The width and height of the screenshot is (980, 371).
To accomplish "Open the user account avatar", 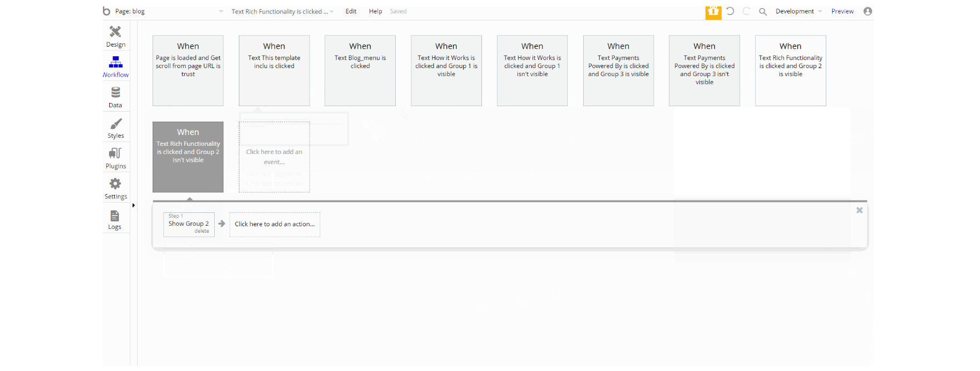I will tap(868, 11).
